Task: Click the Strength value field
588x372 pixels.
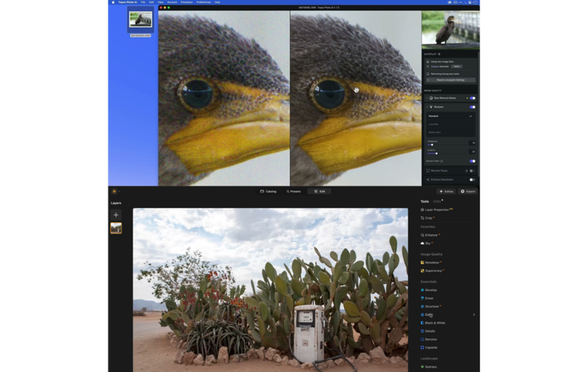Action: click(473, 143)
